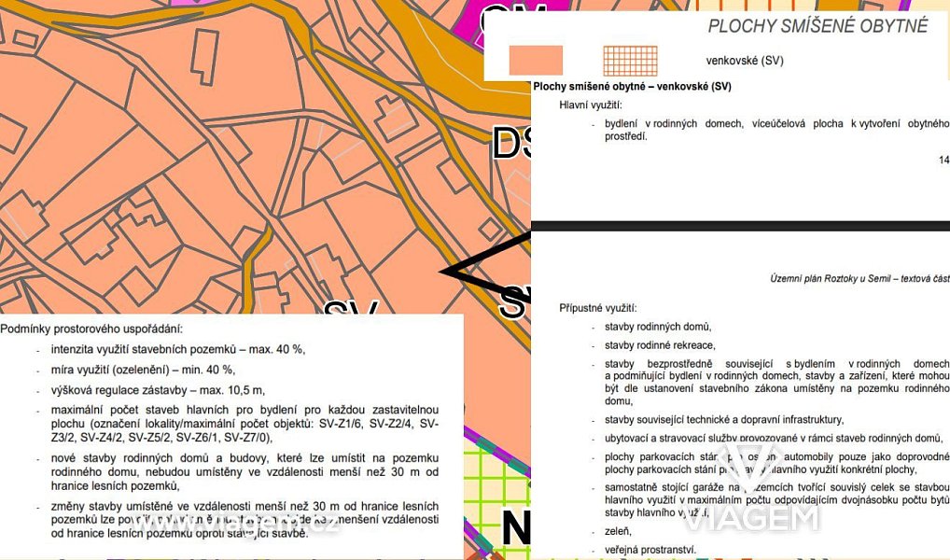This screenshot has width=950, height=560.
Task: Click the solid orange SV legend swatch
Action: 536,60
